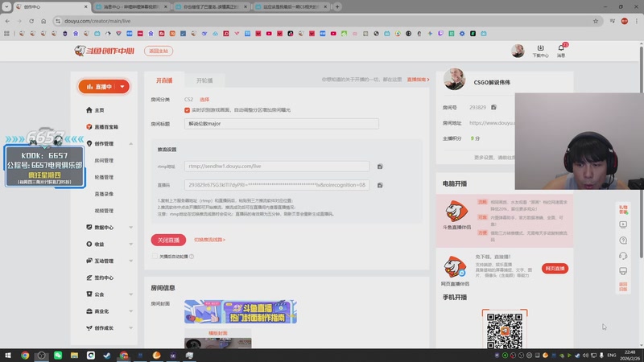Click the 房间标题 input field
Screen dimensions: 644x362
tap(281, 124)
